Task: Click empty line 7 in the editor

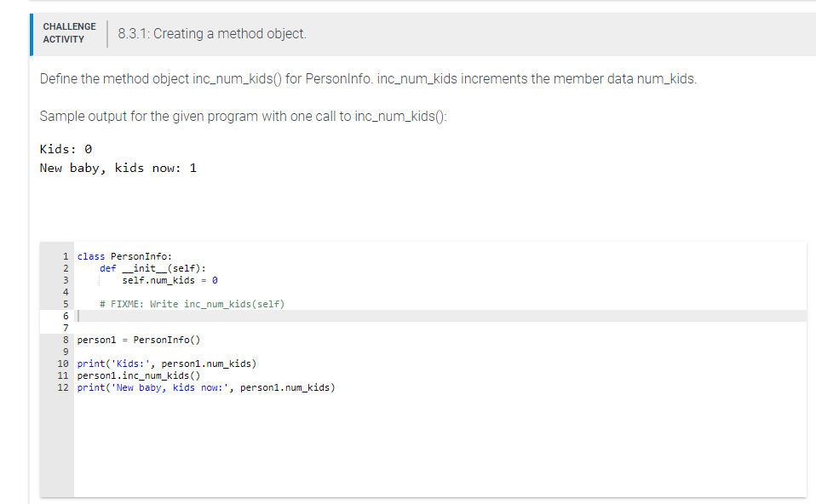Action: click(440, 328)
